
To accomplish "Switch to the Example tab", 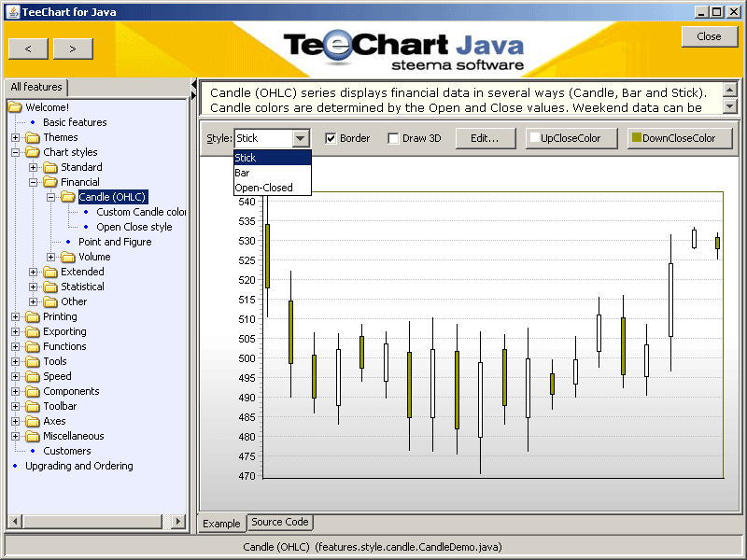I will (221, 524).
